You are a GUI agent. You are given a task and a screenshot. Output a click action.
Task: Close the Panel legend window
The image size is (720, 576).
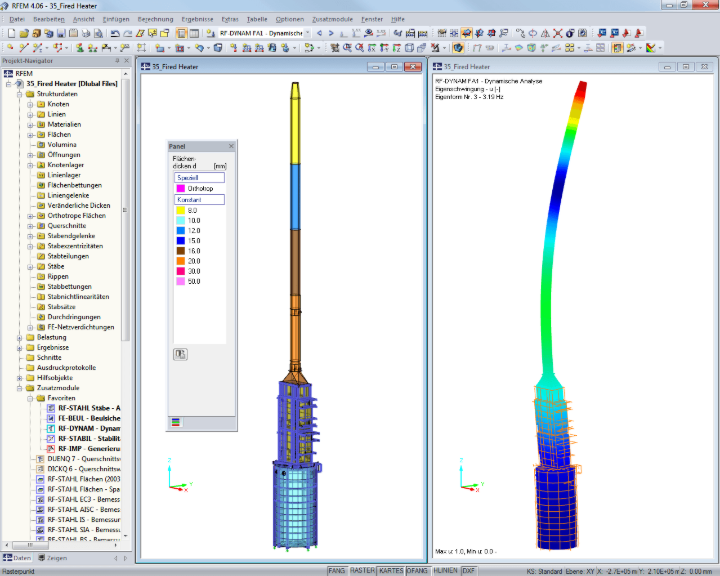pyautogui.click(x=231, y=146)
